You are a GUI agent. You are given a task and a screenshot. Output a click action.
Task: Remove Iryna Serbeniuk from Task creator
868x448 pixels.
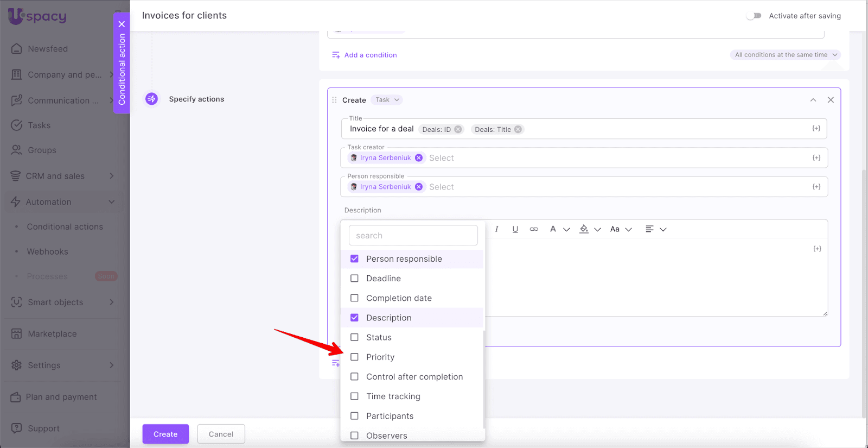click(x=419, y=158)
